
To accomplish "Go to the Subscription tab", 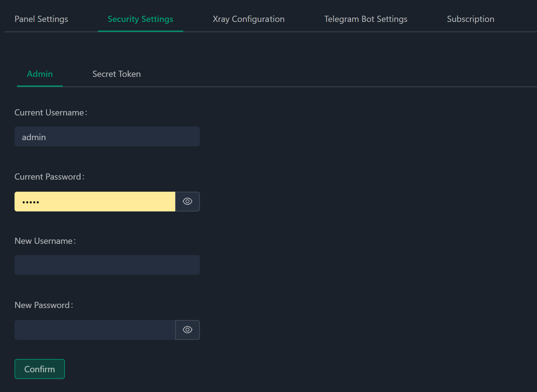I will point(471,19).
